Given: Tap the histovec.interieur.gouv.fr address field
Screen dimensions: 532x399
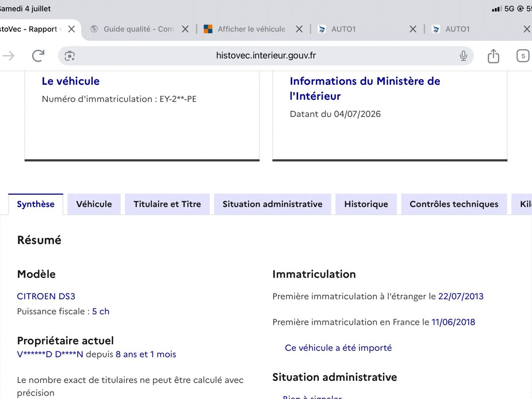Looking at the screenshot, I should pyautogui.click(x=266, y=56).
